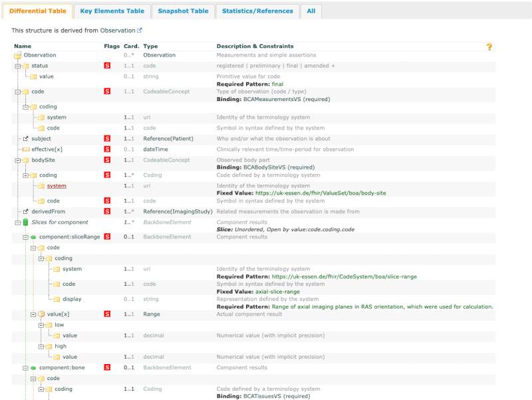Open the Snapshot Table tab
This screenshot has height=400, width=532.
(183, 11)
